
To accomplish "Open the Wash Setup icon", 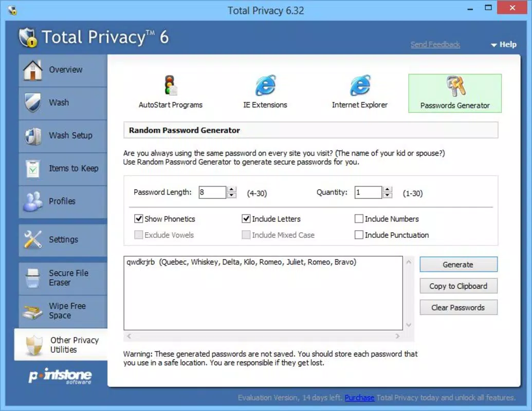I will 33,136.
